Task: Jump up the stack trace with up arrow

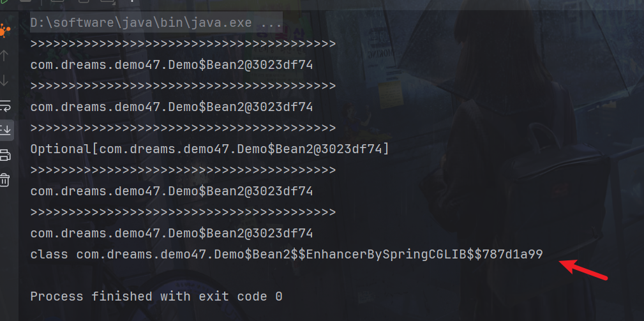Action: [x=5, y=56]
